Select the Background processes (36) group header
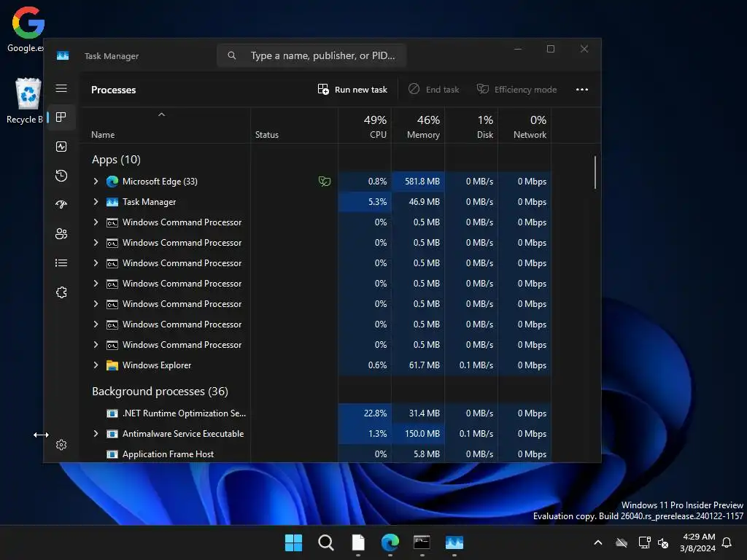The image size is (747, 560). coord(160,392)
